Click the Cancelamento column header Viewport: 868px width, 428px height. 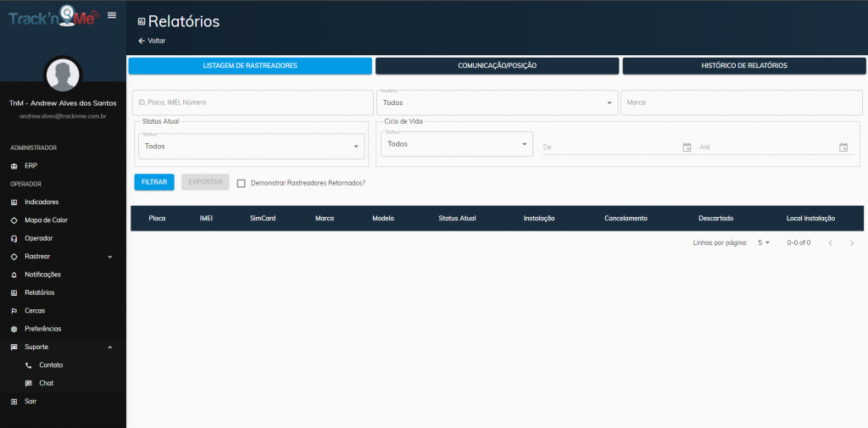626,219
